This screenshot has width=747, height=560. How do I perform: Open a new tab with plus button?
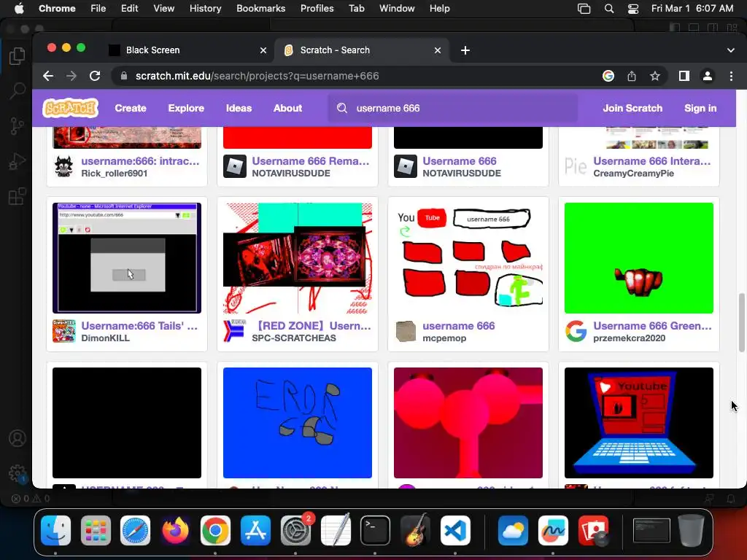click(x=465, y=50)
